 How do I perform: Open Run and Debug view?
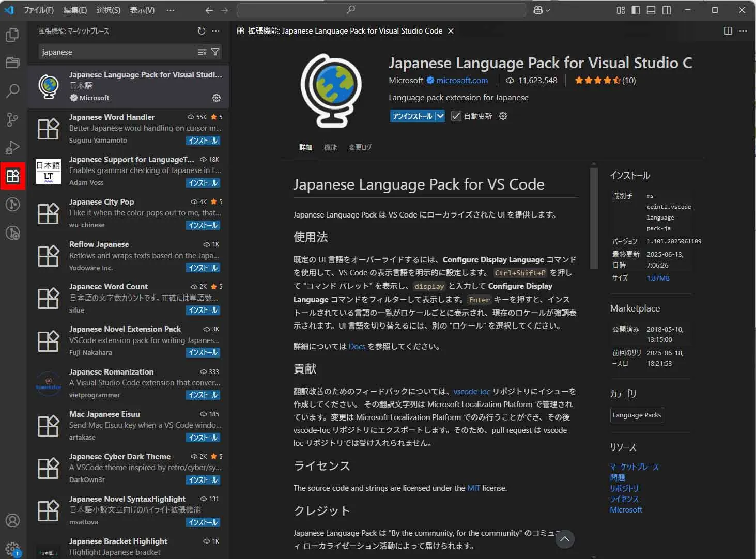click(x=12, y=148)
